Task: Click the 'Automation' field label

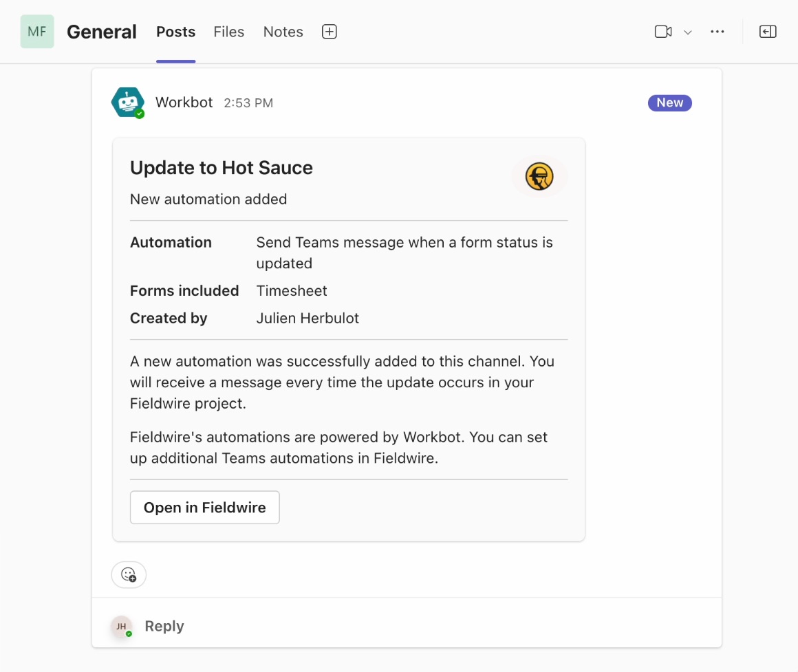Action: coord(171,242)
